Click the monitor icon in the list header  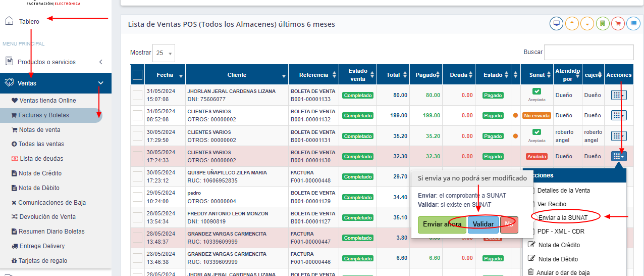tap(557, 23)
